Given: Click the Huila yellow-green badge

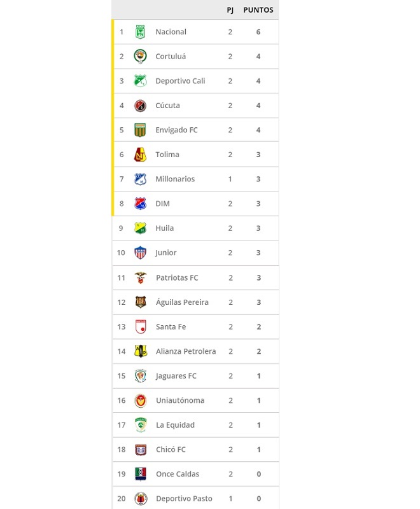Looking at the screenshot, I should tap(140, 228).
